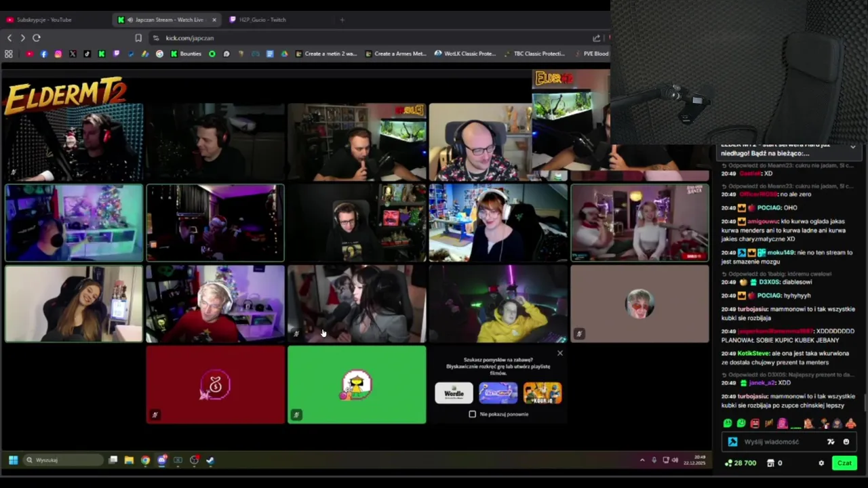868x488 pixels.
Task: Click the blue hammer badge in chat input
Action: (x=732, y=442)
